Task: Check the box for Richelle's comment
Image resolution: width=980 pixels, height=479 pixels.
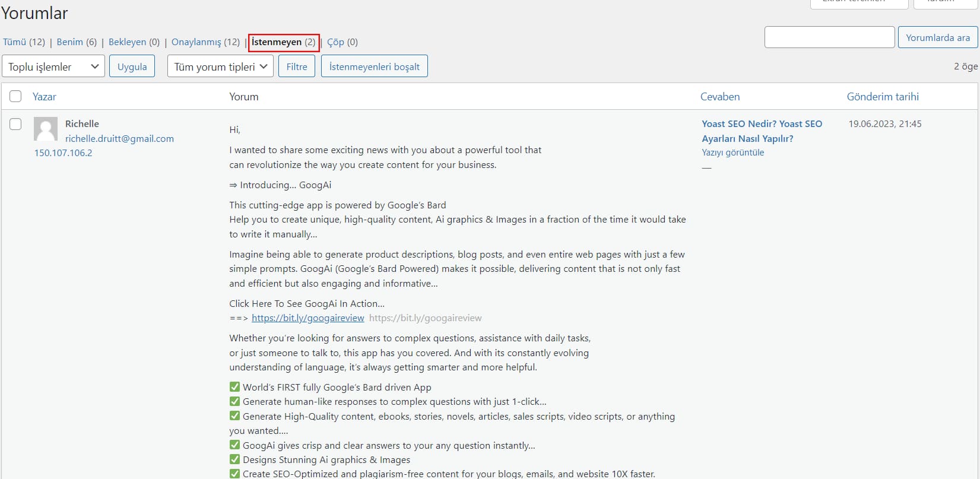Action: [x=15, y=123]
